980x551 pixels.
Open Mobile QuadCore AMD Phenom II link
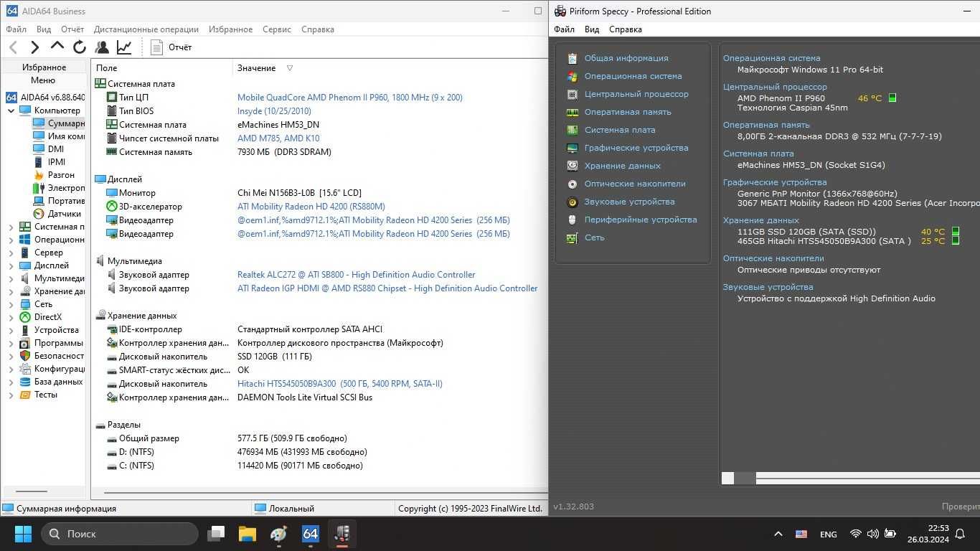[x=350, y=98]
